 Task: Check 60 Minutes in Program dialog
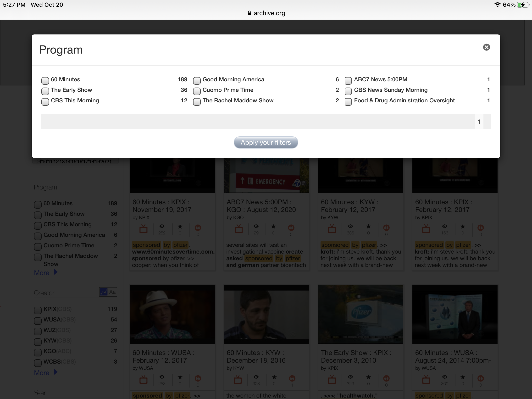tap(45, 81)
